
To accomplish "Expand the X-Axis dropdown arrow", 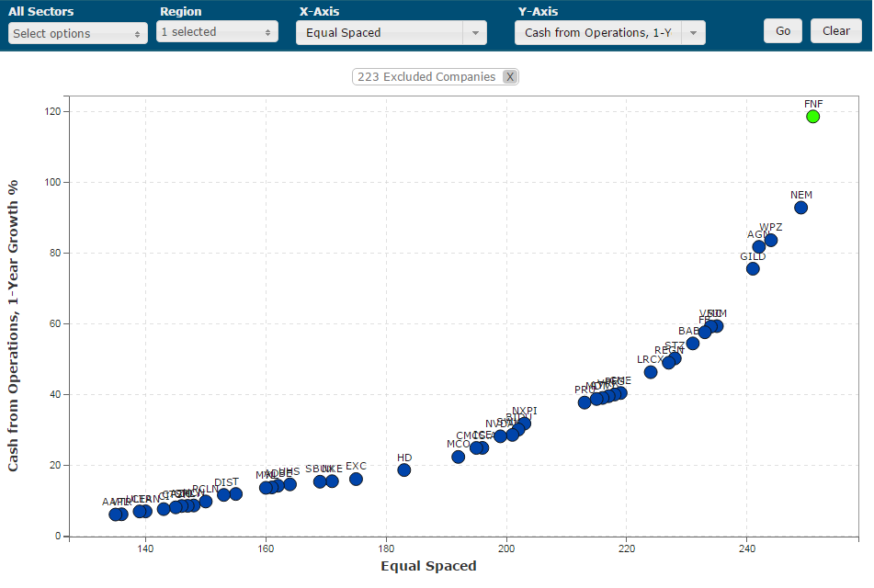I will (475, 33).
